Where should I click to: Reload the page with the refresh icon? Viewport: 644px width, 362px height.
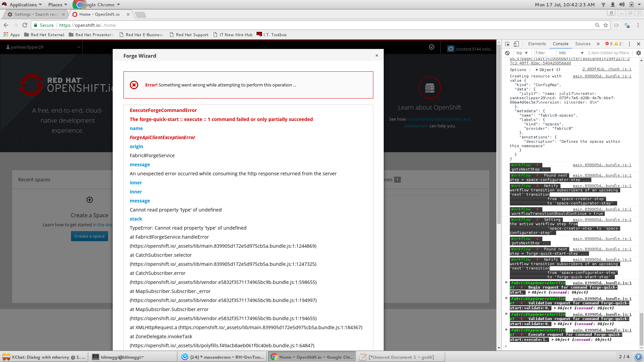click(25, 25)
